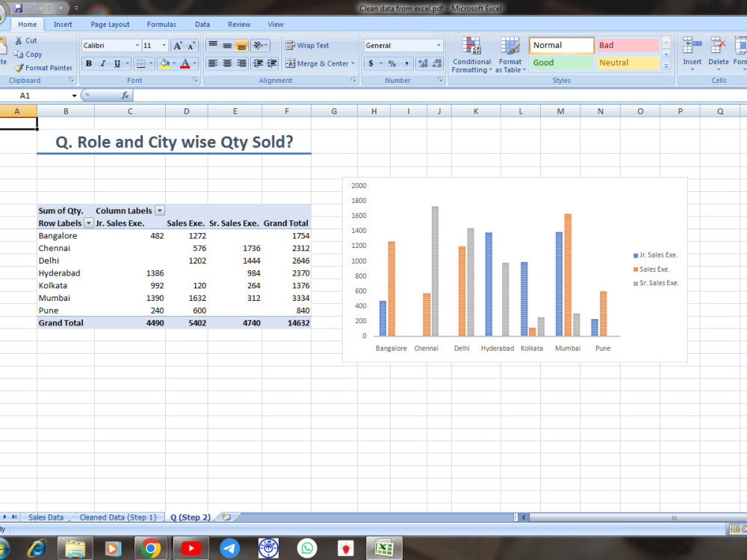This screenshot has height=560, width=747.
Task: Open the Font dialog launcher
Action: click(195, 80)
